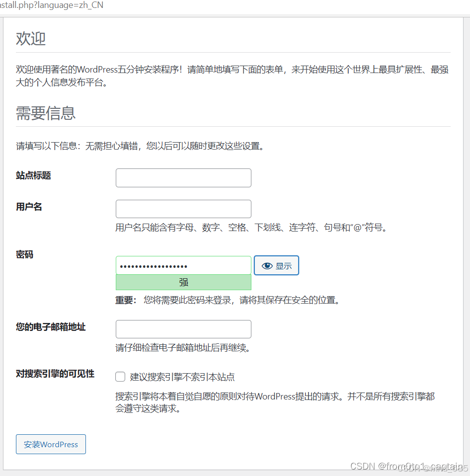Image resolution: width=470 pixels, height=476 pixels.
Task: Click the 您的电子邮箱地址 email input field
Action: (183, 329)
